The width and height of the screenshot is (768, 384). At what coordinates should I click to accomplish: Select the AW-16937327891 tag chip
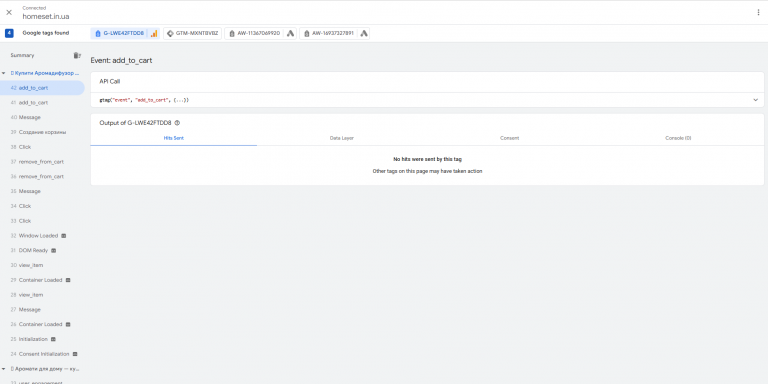coord(329,33)
